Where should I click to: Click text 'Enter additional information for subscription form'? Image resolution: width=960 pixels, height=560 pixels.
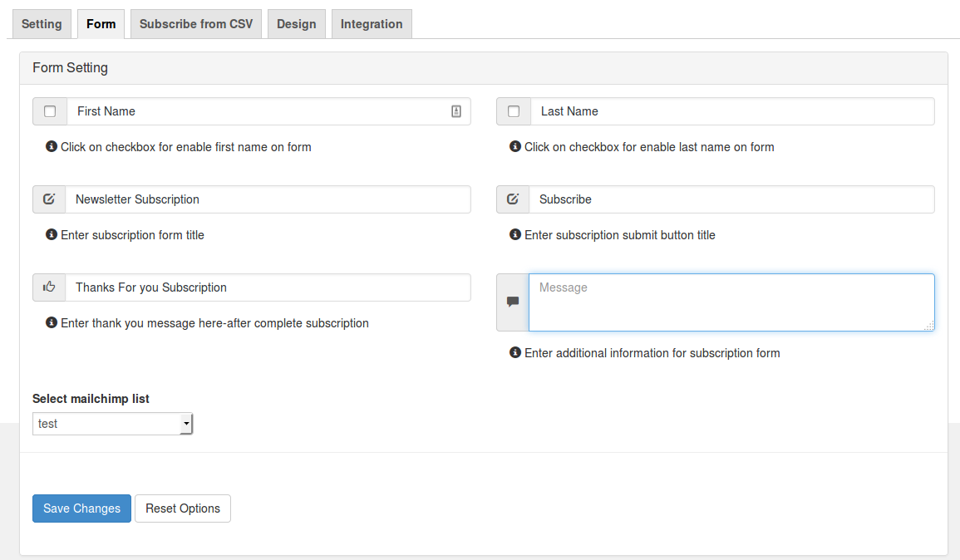pyautogui.click(x=652, y=353)
